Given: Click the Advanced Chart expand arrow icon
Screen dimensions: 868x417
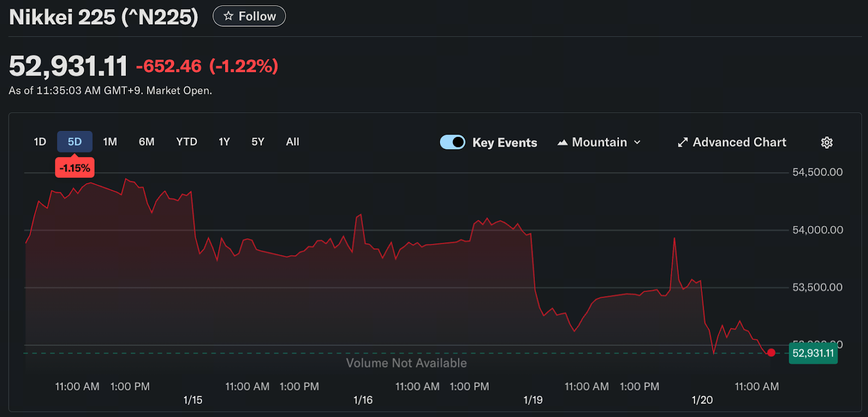Looking at the screenshot, I should tap(682, 142).
